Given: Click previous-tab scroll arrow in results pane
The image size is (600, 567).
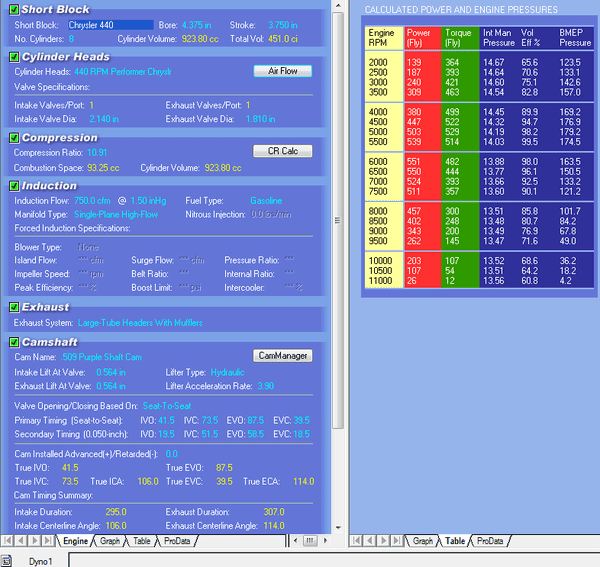Looking at the screenshot, I should coord(371,540).
